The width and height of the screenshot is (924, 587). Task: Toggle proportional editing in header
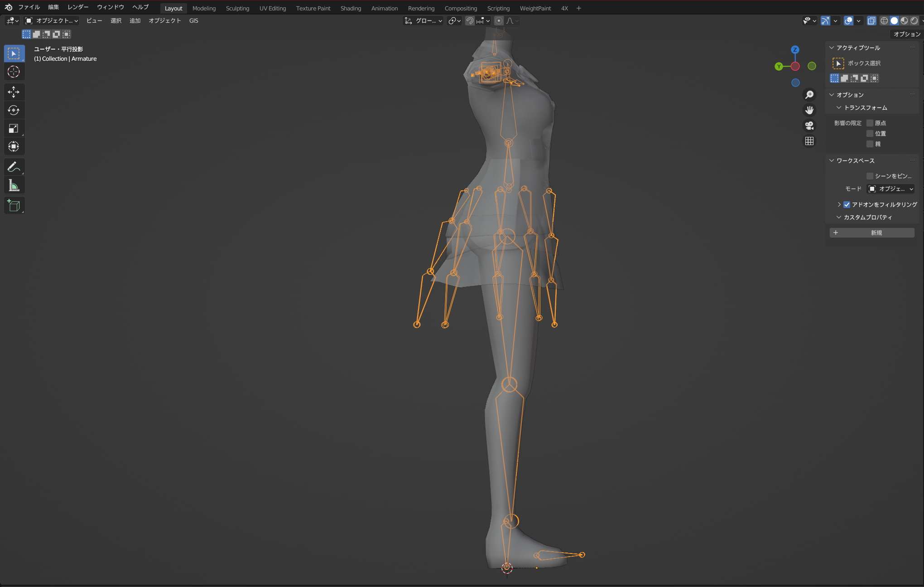[x=499, y=20]
